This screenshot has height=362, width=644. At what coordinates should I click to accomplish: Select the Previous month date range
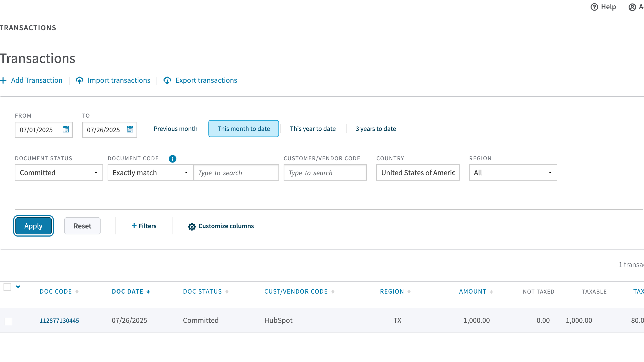175,129
